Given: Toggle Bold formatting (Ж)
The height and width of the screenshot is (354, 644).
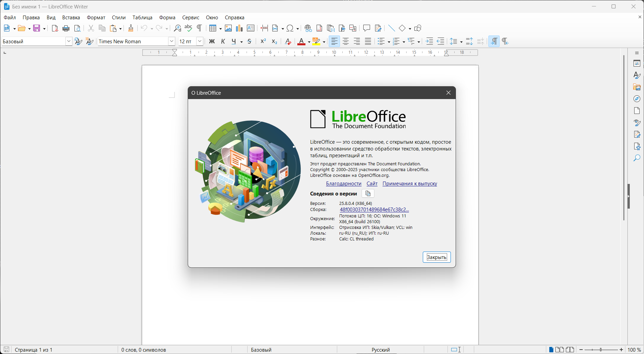Looking at the screenshot, I should 212,41.
